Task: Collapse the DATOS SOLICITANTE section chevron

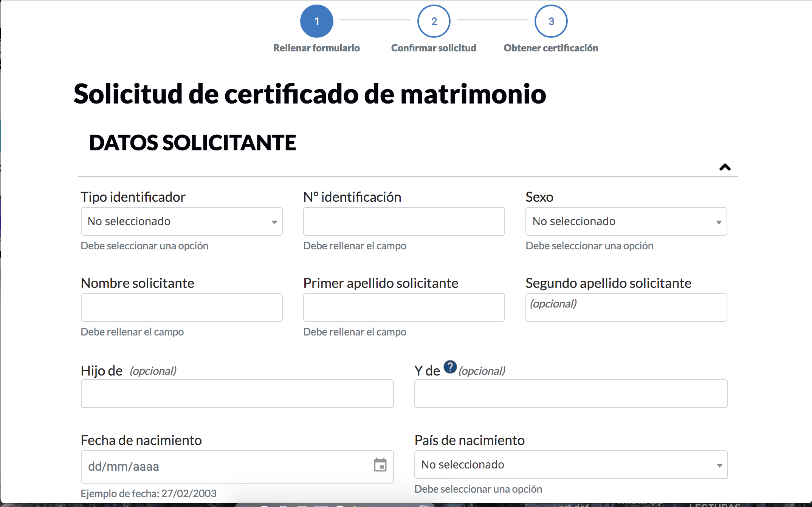Action: 725,167
